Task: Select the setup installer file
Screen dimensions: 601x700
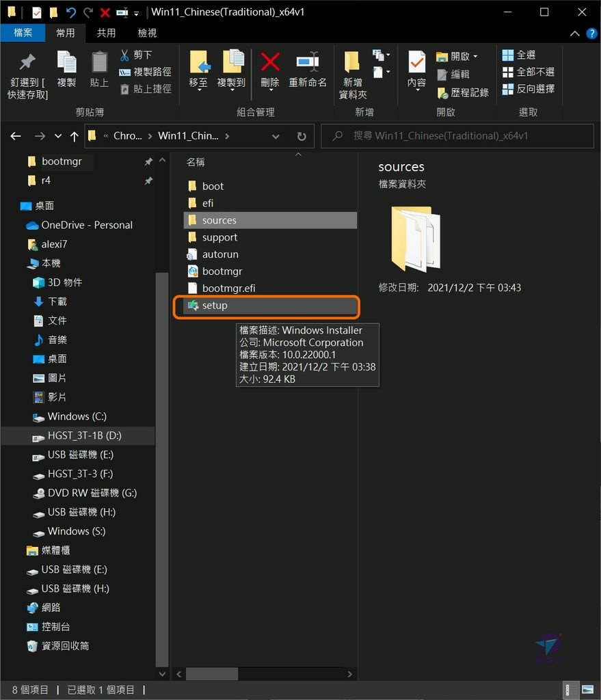Action: [x=270, y=306]
